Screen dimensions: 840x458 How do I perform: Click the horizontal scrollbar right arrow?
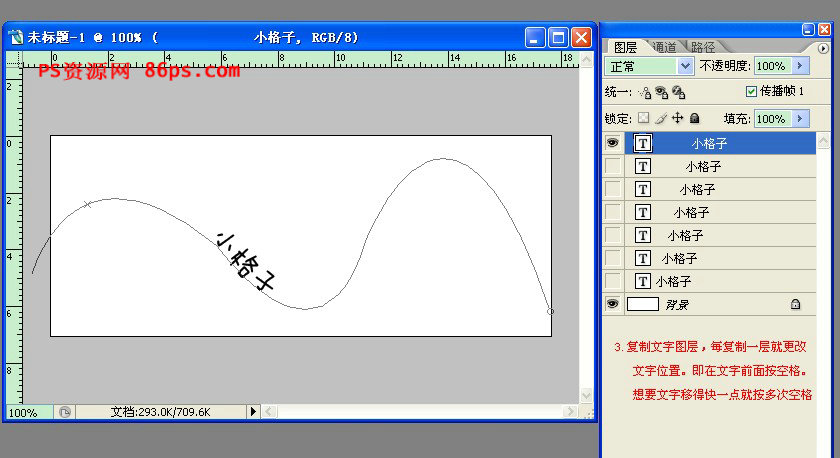(570, 411)
